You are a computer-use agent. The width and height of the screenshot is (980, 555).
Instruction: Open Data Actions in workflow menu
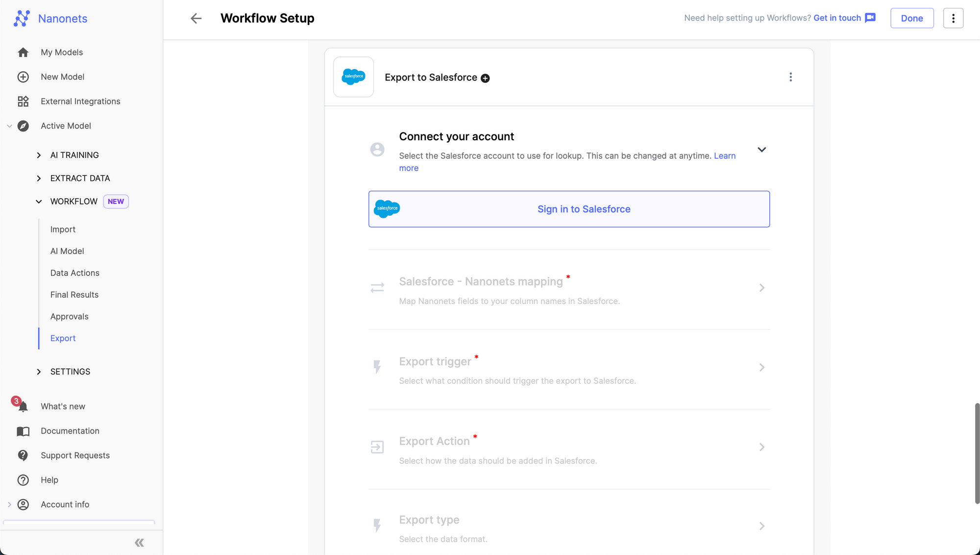tap(74, 273)
